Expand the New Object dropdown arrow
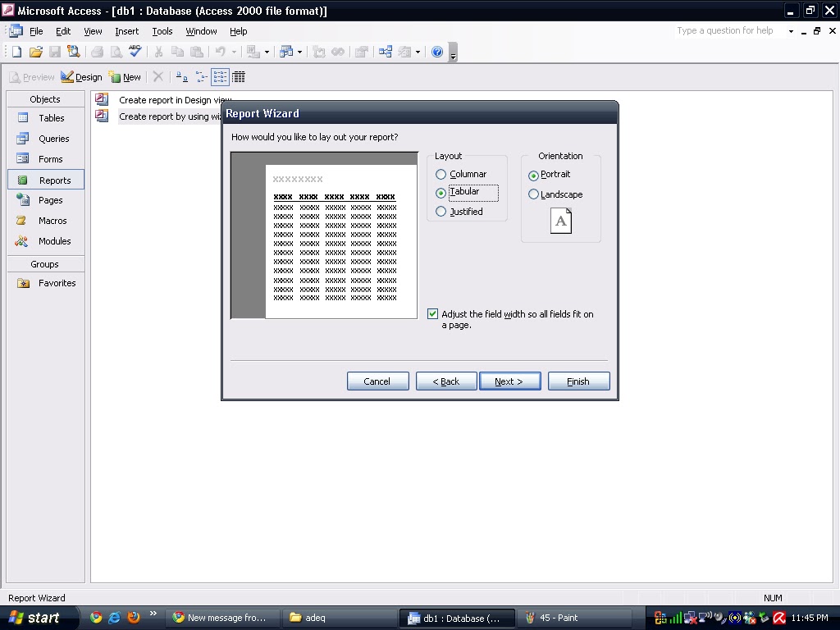The width and height of the screenshot is (840, 630). [418, 52]
